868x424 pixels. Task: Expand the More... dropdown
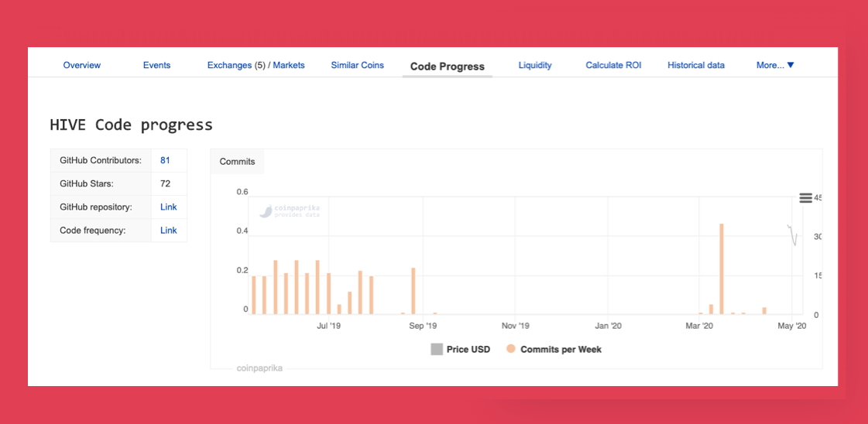click(775, 65)
